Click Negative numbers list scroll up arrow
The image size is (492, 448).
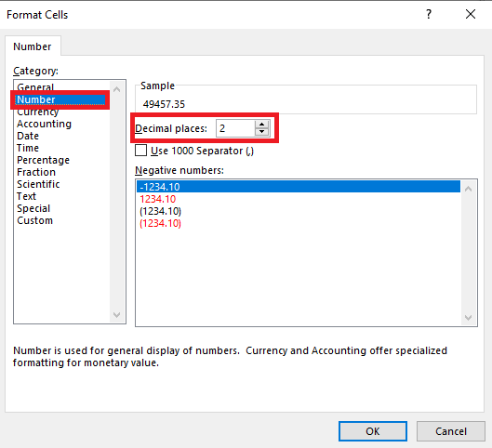click(468, 189)
